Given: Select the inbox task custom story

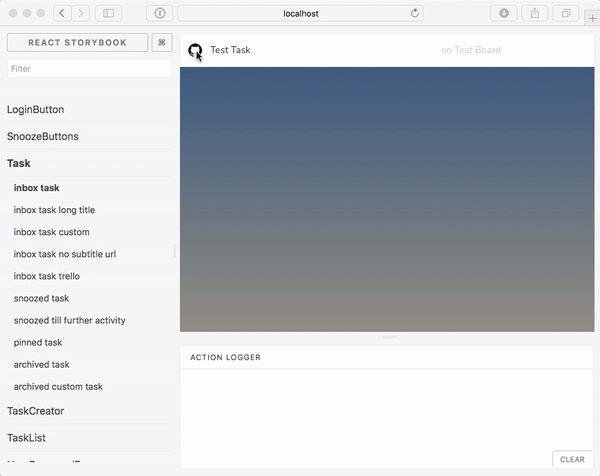Looking at the screenshot, I should click(52, 232).
